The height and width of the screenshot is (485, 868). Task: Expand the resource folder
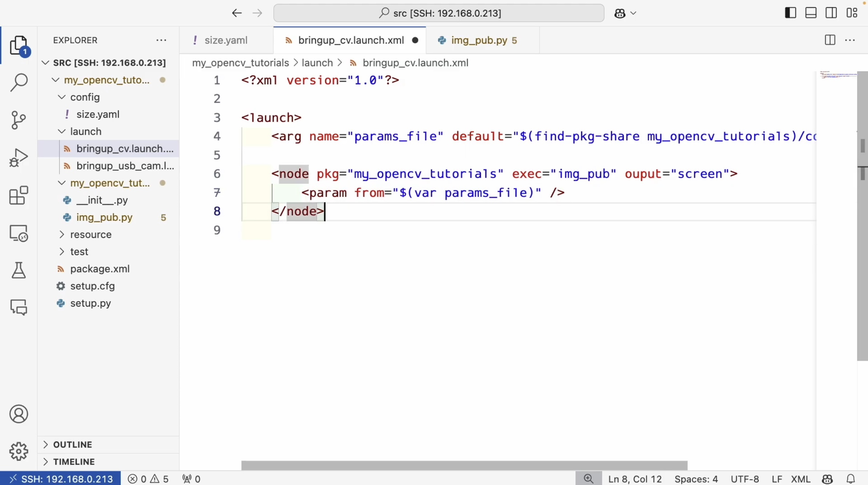click(91, 234)
